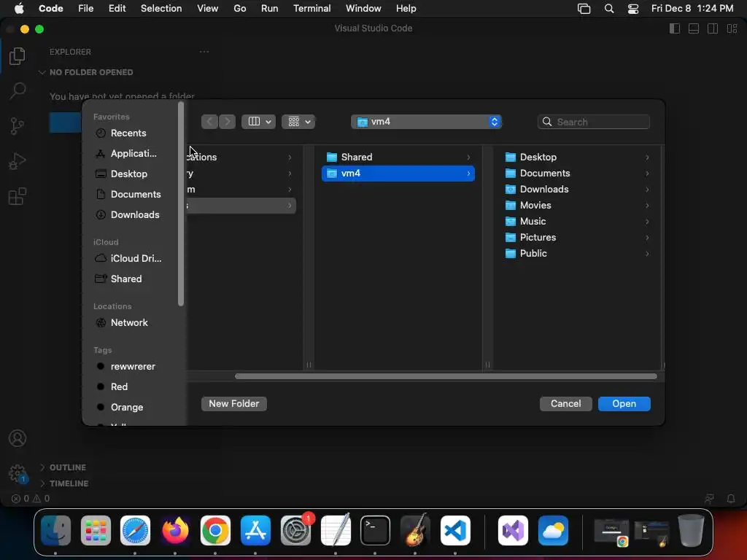Click the Search field in the dialog

594,122
